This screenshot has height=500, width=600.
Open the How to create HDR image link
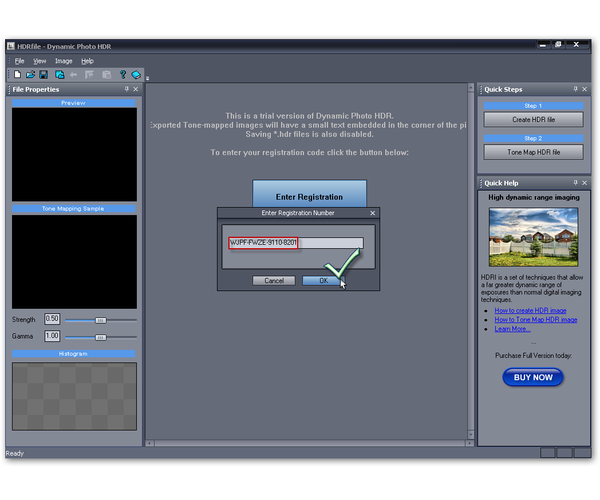[x=530, y=311]
